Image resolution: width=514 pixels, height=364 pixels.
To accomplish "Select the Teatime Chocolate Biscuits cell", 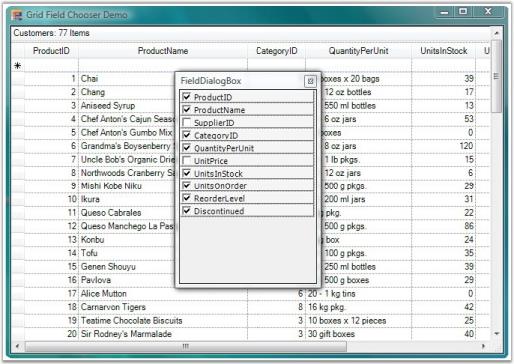I will tap(163, 321).
